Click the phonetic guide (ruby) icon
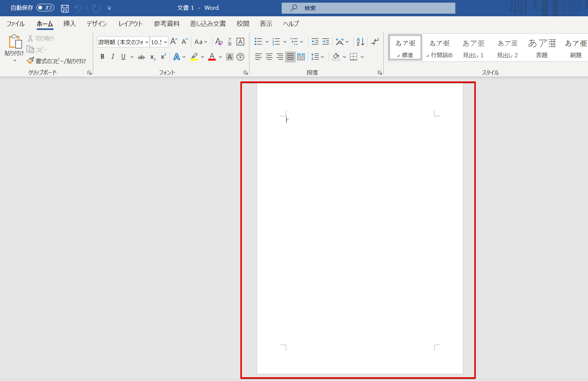 (230, 42)
